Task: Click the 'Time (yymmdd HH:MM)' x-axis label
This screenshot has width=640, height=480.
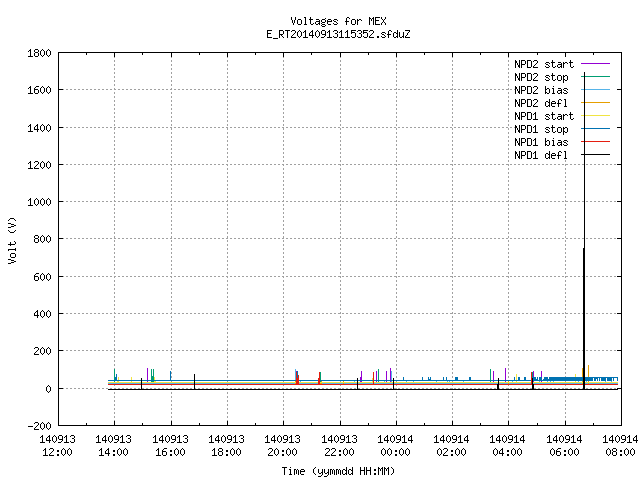Action: pos(338,471)
